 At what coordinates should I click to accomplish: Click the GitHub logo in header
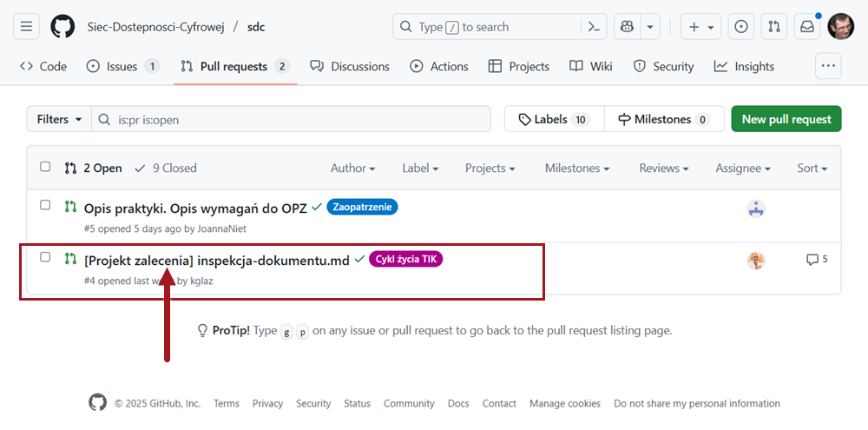point(62,27)
